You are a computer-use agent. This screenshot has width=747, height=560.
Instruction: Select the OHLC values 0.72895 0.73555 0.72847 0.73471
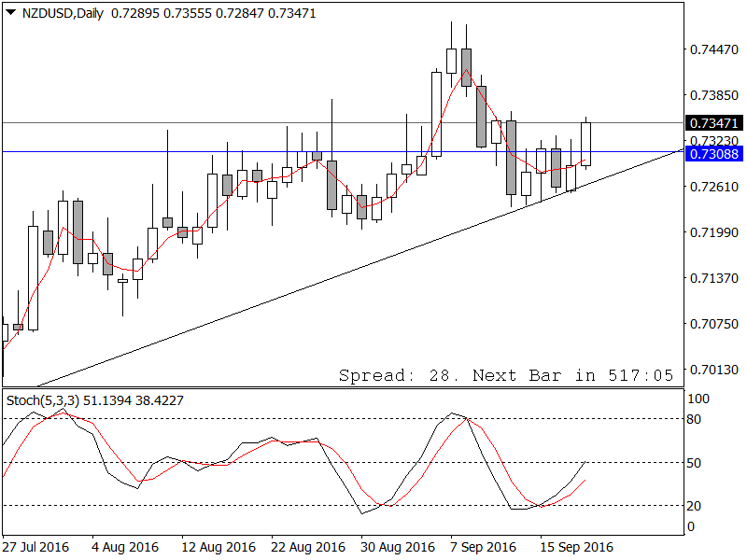tap(214, 13)
